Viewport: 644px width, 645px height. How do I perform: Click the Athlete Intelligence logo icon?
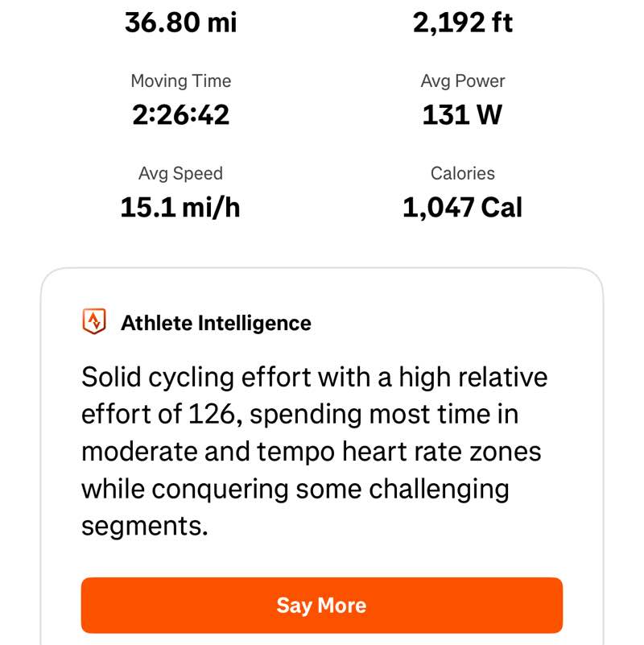pos(95,323)
